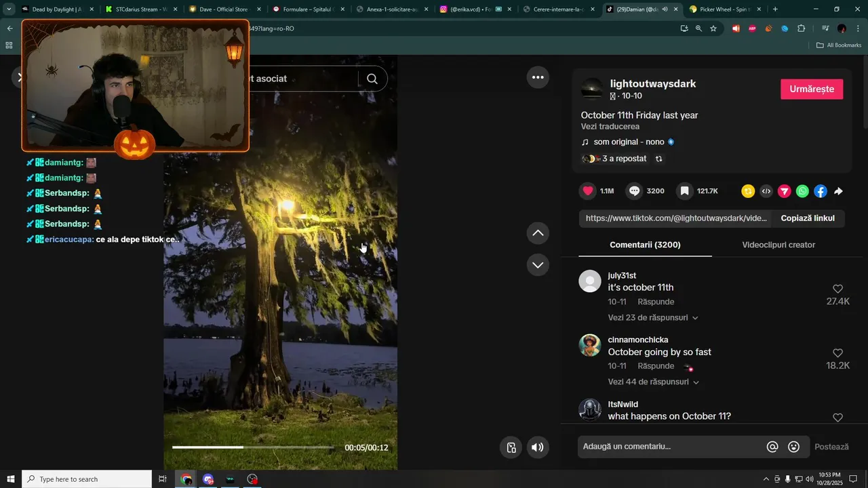Open the Chrome zoom magnifier icon
Screen dimensions: 868x488
coord(698,28)
